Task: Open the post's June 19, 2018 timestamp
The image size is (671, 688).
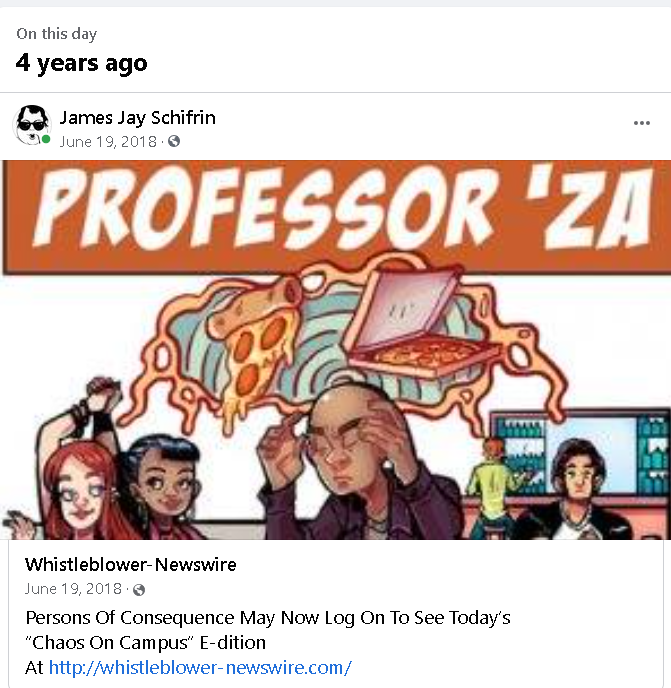Action: [x=108, y=142]
